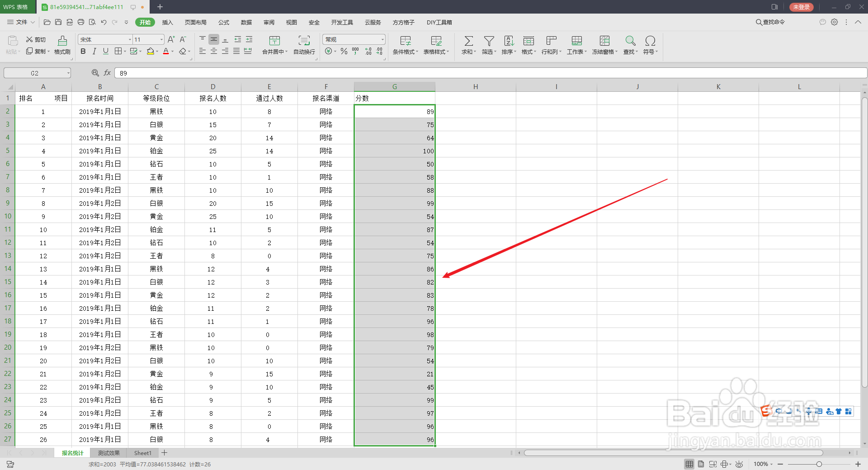868x470 pixels.
Task: Print the spreadsheet
Action: tap(81, 22)
